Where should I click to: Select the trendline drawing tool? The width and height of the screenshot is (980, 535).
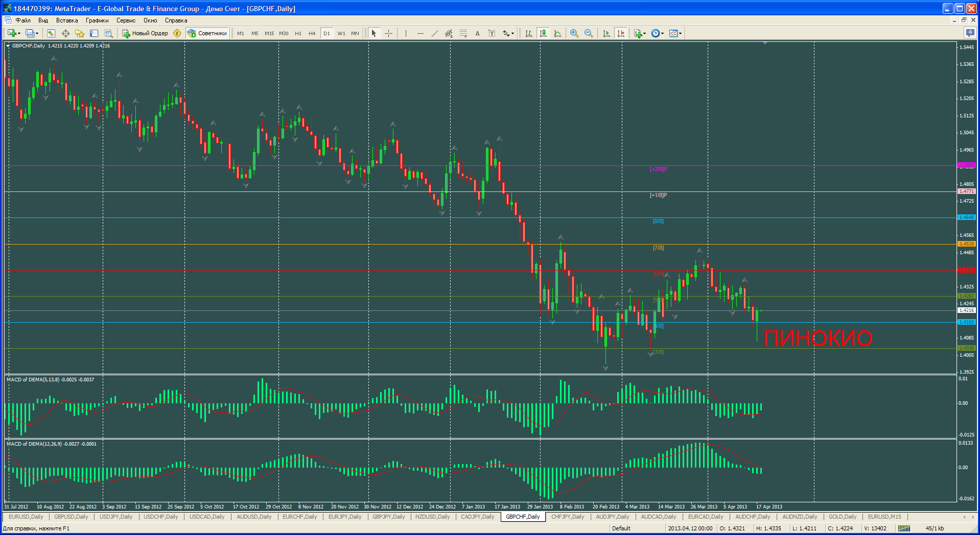(434, 33)
